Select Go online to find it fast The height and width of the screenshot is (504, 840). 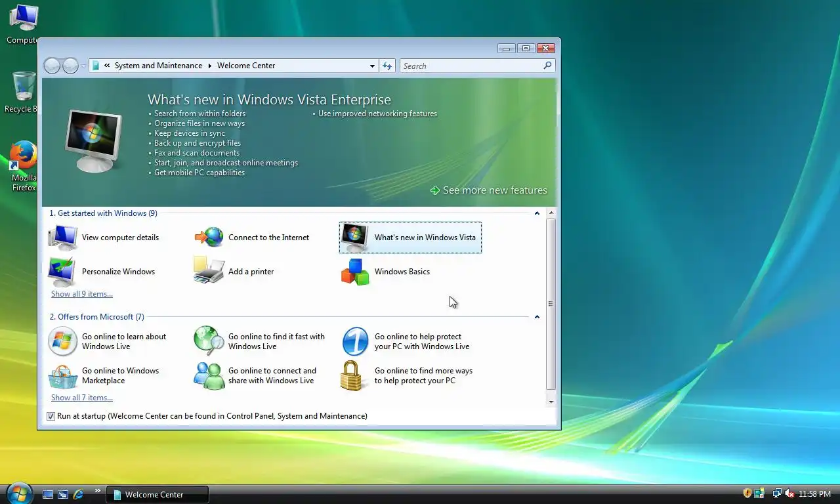pos(259,341)
